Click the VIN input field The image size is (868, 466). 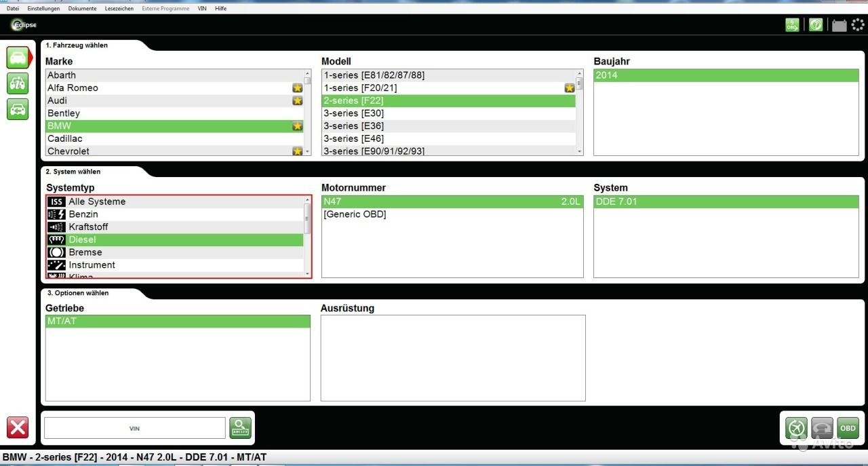click(134, 428)
